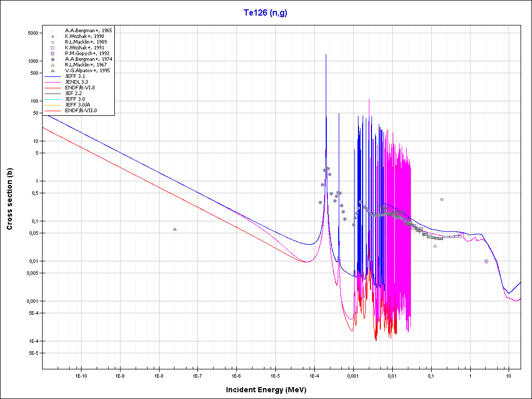Click the Cross section (b) axis label
This screenshot has height=399, width=532.
point(10,199)
